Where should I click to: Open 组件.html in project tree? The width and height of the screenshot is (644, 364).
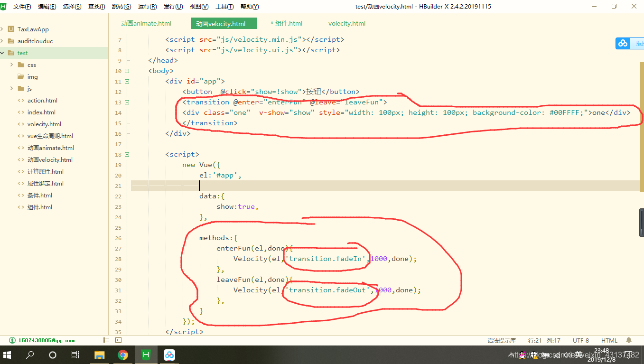point(40,207)
